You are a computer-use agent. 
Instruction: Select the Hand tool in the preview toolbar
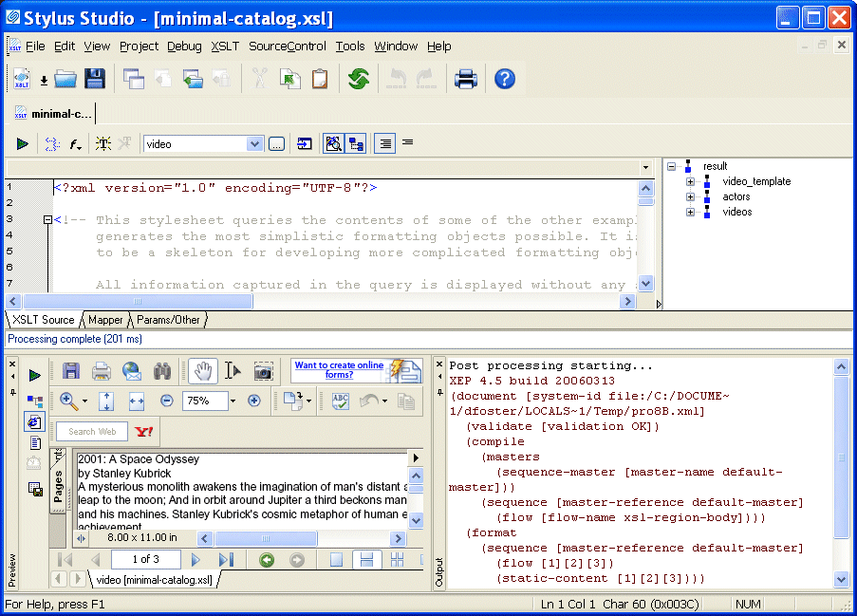click(x=200, y=371)
